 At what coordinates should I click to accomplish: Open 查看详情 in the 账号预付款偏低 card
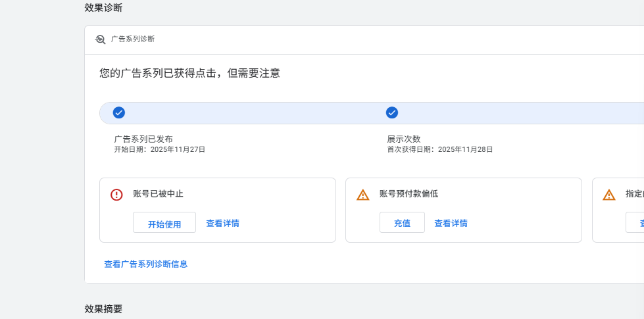(x=451, y=223)
